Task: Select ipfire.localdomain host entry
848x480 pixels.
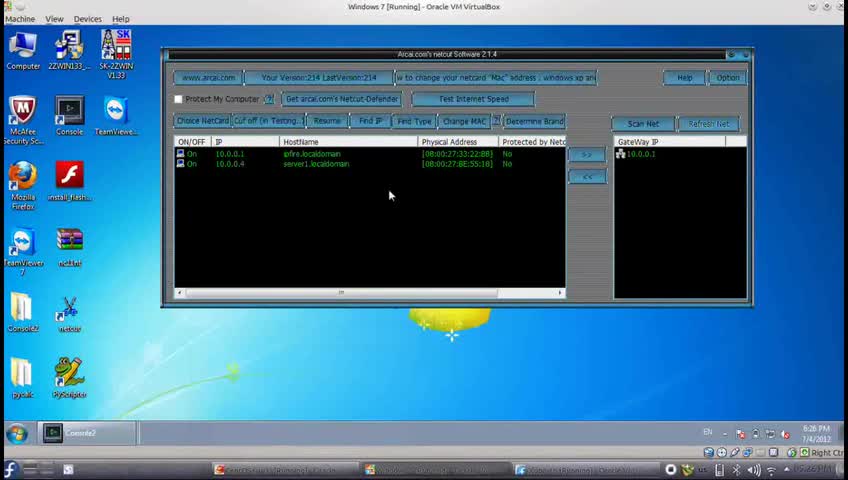Action: [x=312, y=154]
